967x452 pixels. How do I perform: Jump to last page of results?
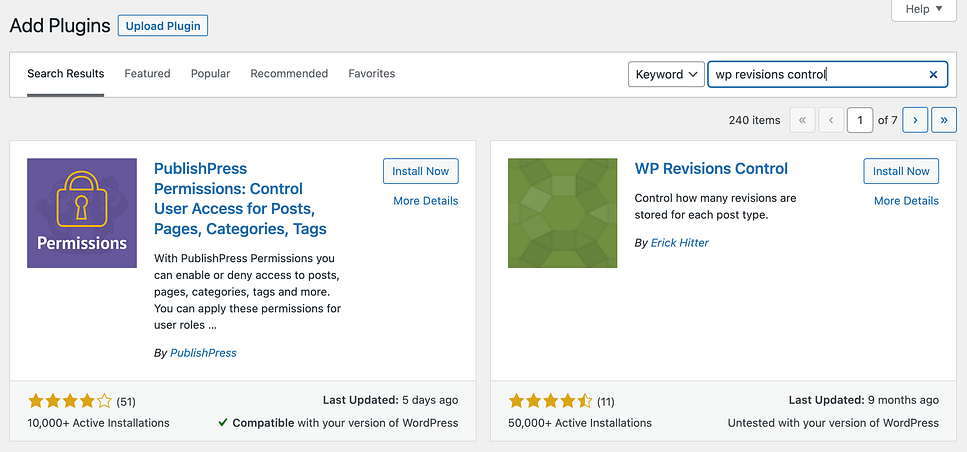pyautogui.click(x=943, y=120)
